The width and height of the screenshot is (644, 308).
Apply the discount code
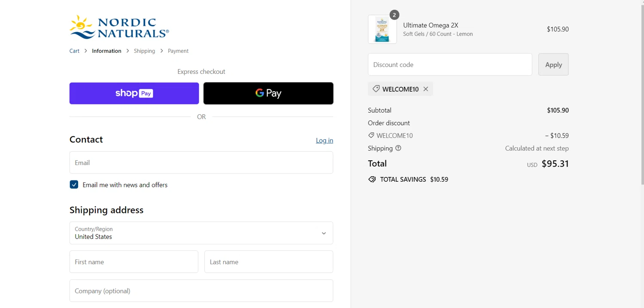[553, 64]
